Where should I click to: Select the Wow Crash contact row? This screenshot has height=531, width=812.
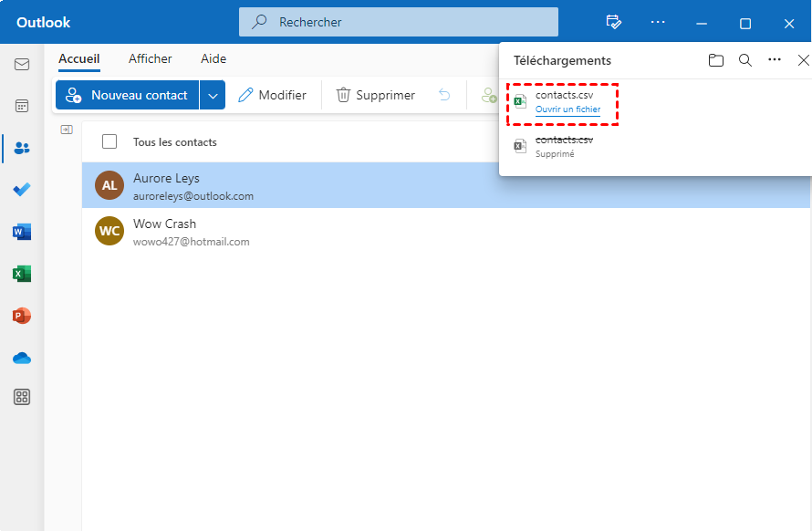446,231
